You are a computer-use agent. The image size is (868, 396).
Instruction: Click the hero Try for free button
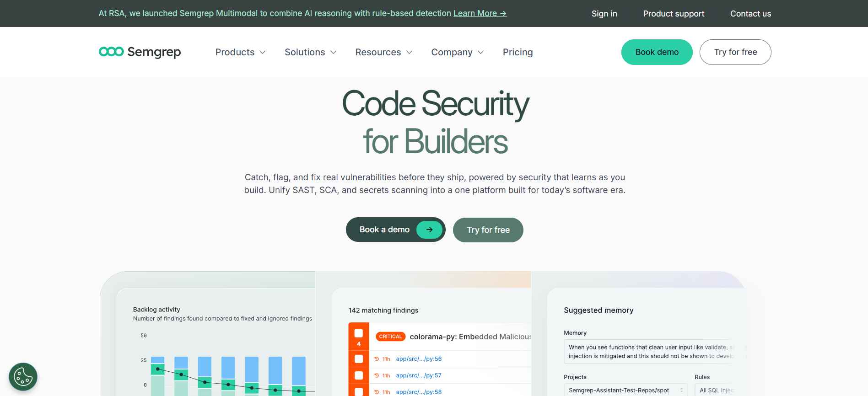click(x=488, y=230)
